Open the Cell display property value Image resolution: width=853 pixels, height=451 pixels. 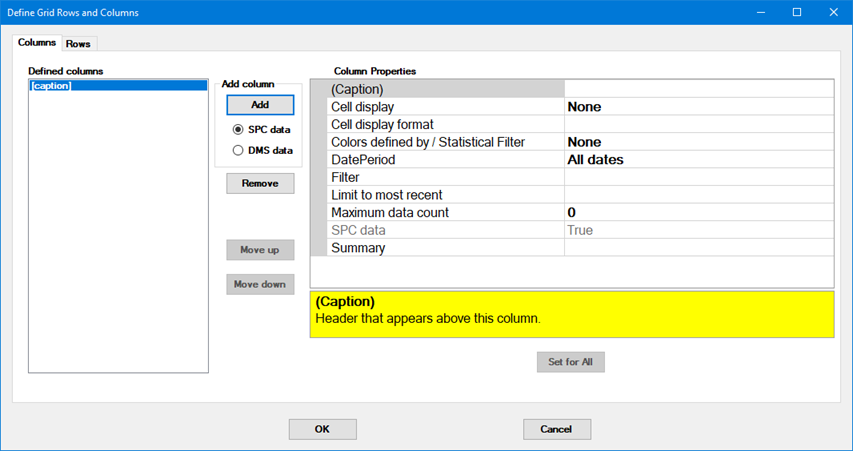[x=697, y=107]
